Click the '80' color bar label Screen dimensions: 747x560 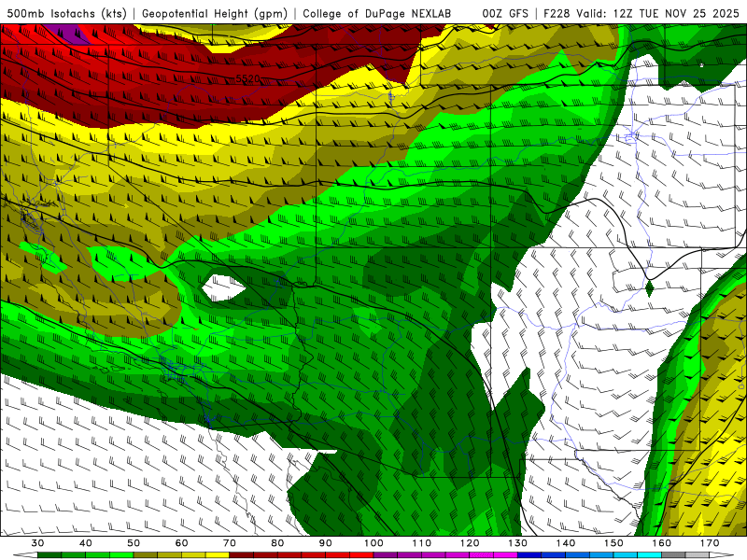point(277,543)
